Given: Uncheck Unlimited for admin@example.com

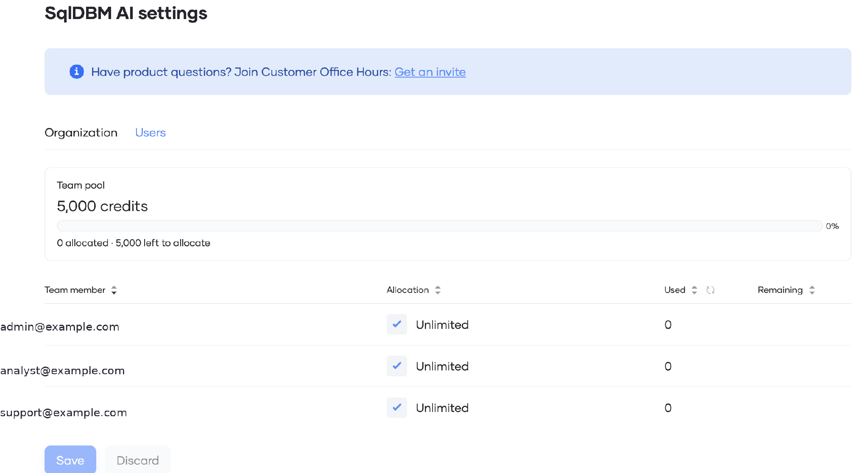Looking at the screenshot, I should (x=397, y=324).
